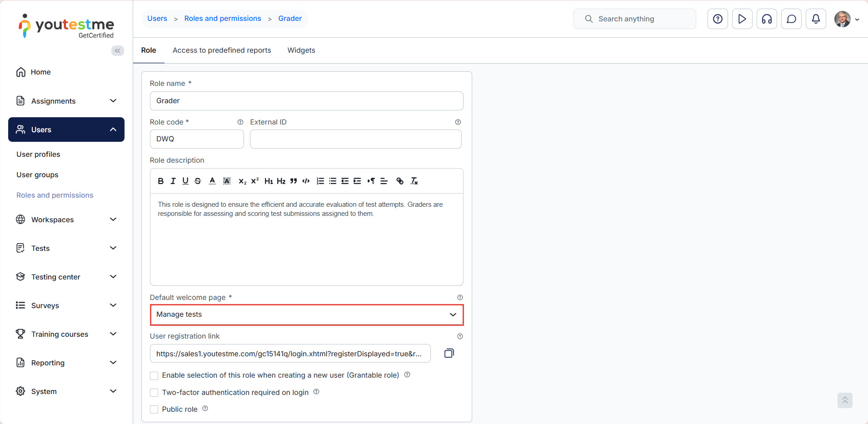Open the Widgets tab
Image resolution: width=868 pixels, height=424 pixels.
[301, 50]
